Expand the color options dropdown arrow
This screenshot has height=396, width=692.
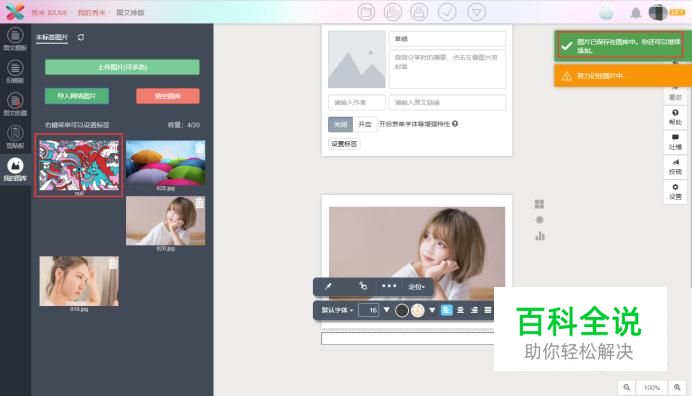tap(432, 310)
